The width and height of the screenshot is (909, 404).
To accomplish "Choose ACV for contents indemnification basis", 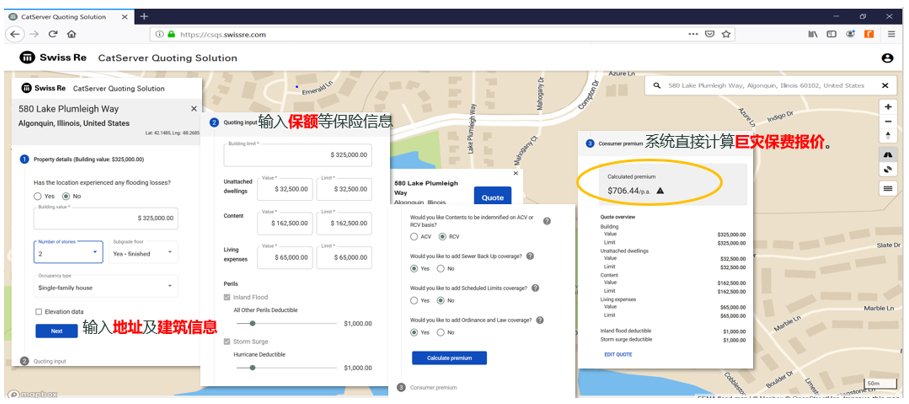I will [x=415, y=237].
